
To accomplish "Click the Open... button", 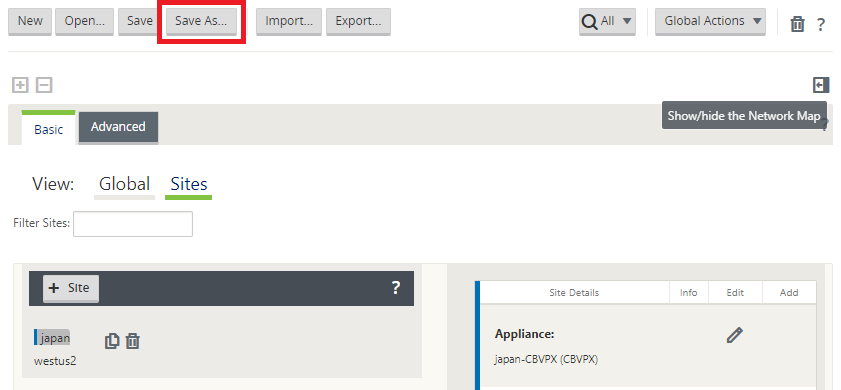I will 84,21.
